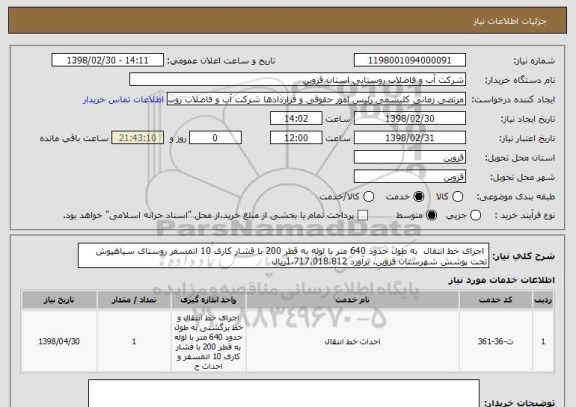Click the شرح کلی نیاز description box
Screen dimensions: 576x407
pyautogui.click(x=283, y=256)
